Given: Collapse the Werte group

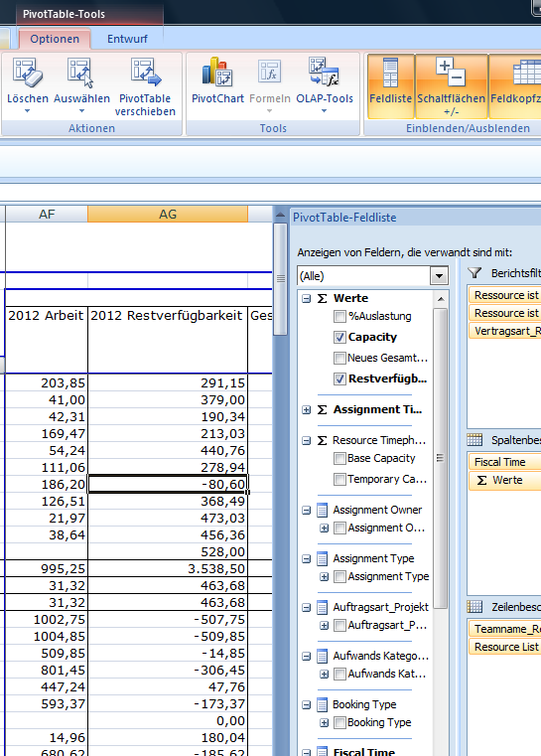Looking at the screenshot, I should click(x=307, y=299).
